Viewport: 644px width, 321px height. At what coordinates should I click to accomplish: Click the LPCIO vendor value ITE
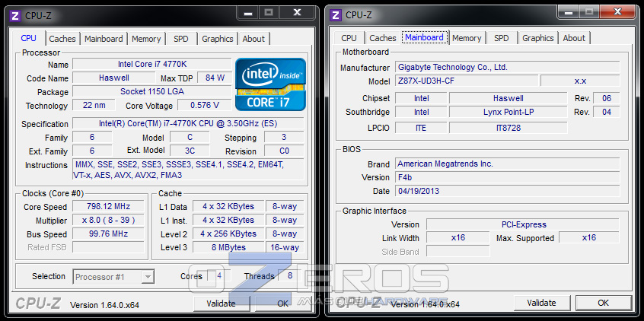pyautogui.click(x=421, y=128)
